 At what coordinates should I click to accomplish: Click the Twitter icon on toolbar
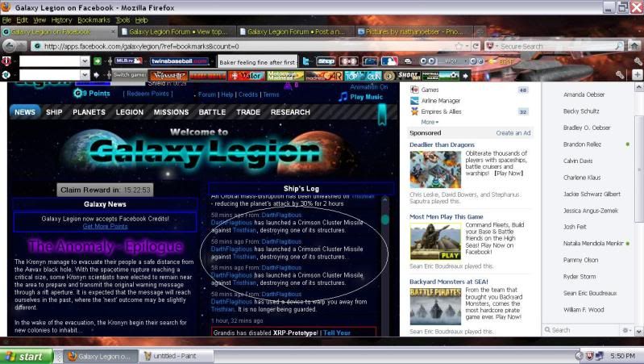(x=306, y=61)
